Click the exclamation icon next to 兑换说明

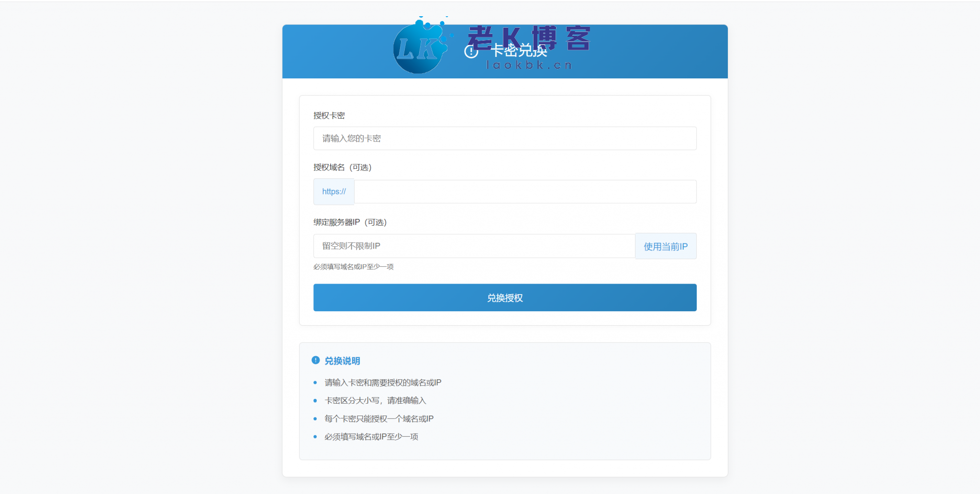pos(316,360)
